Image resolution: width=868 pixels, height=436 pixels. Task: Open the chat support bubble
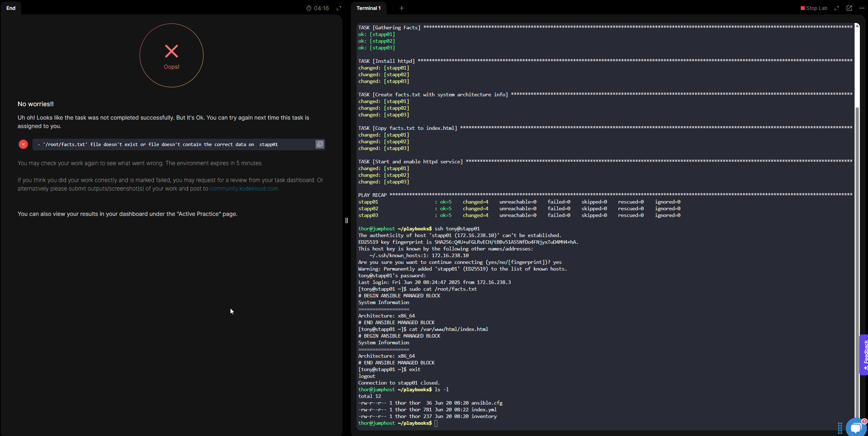tap(856, 428)
